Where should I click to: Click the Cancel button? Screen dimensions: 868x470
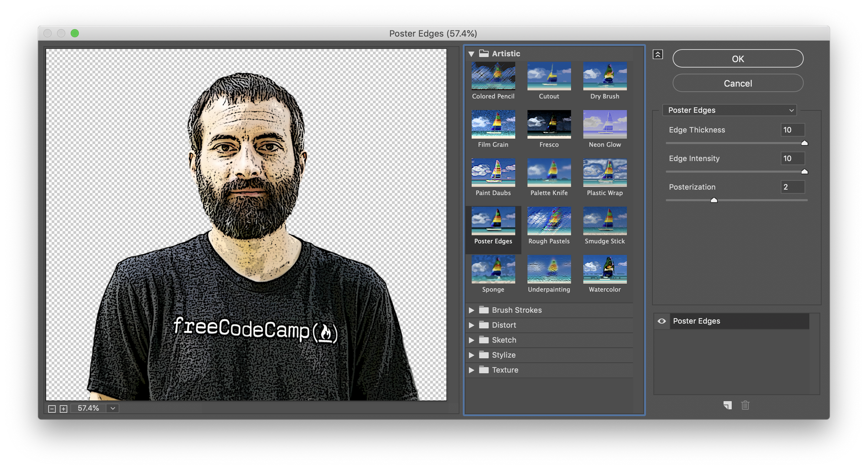(x=738, y=83)
